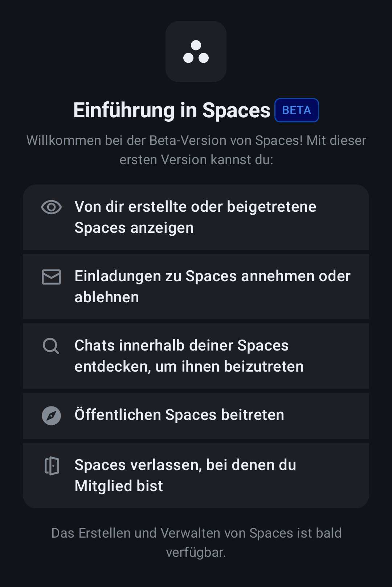392x587 pixels.
Task: Tap the door icon for leaving Spaces
Action: [x=52, y=466]
